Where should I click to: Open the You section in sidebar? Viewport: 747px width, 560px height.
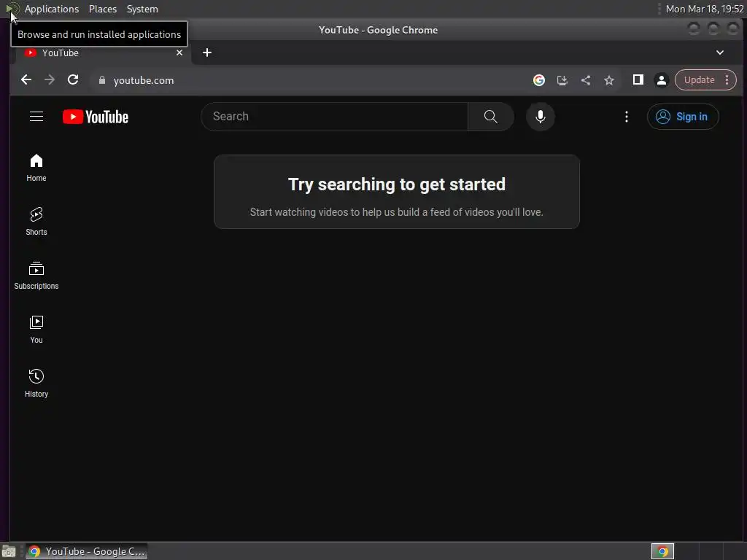pyautogui.click(x=36, y=330)
